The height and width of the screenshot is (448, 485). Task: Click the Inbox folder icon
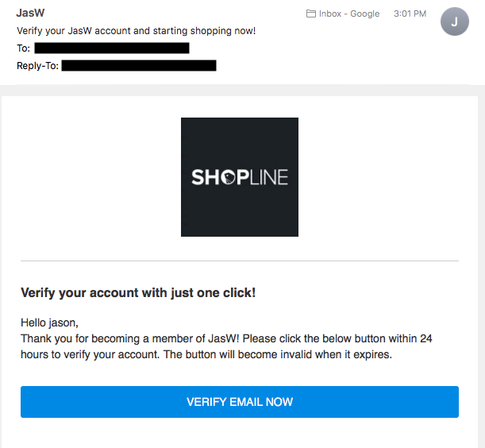click(311, 14)
